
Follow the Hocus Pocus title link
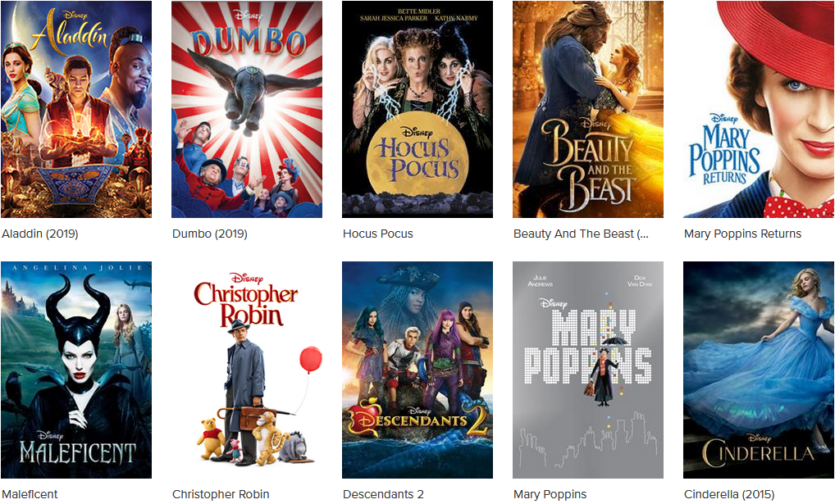pos(378,234)
